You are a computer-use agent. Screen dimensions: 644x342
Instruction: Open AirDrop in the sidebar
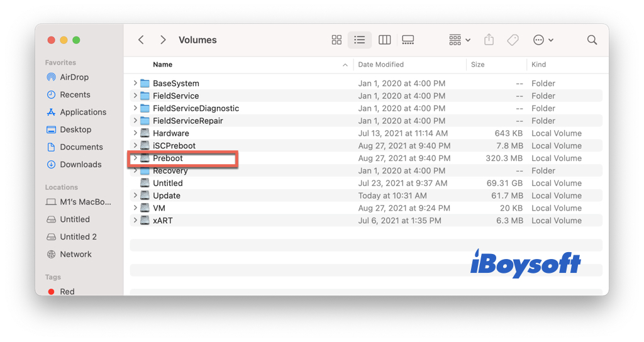[x=74, y=77]
